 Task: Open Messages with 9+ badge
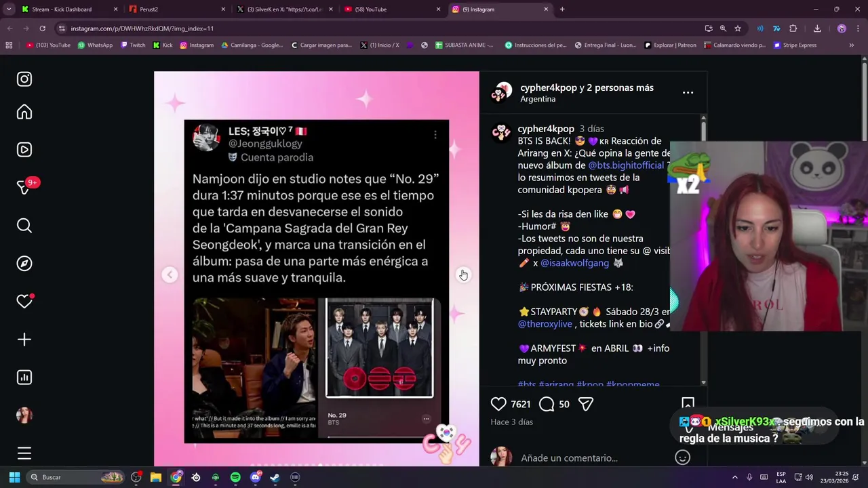click(24, 188)
